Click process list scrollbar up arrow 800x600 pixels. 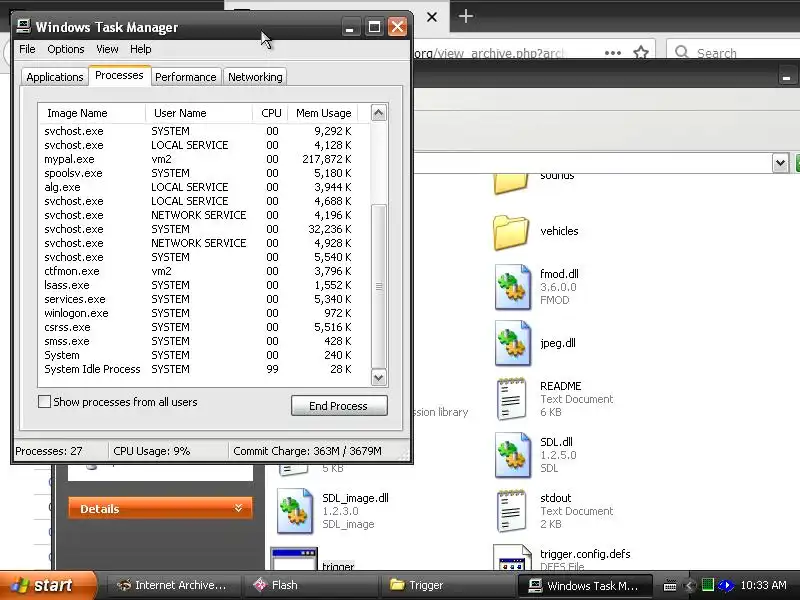pos(378,112)
